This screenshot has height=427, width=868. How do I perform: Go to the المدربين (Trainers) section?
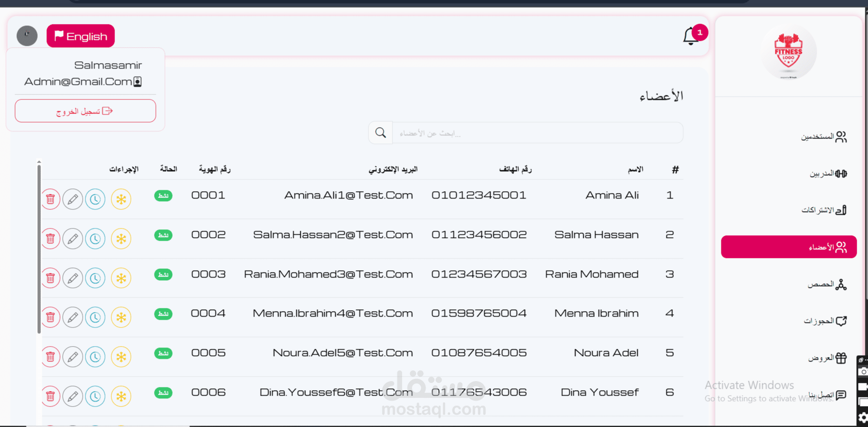[x=828, y=174]
